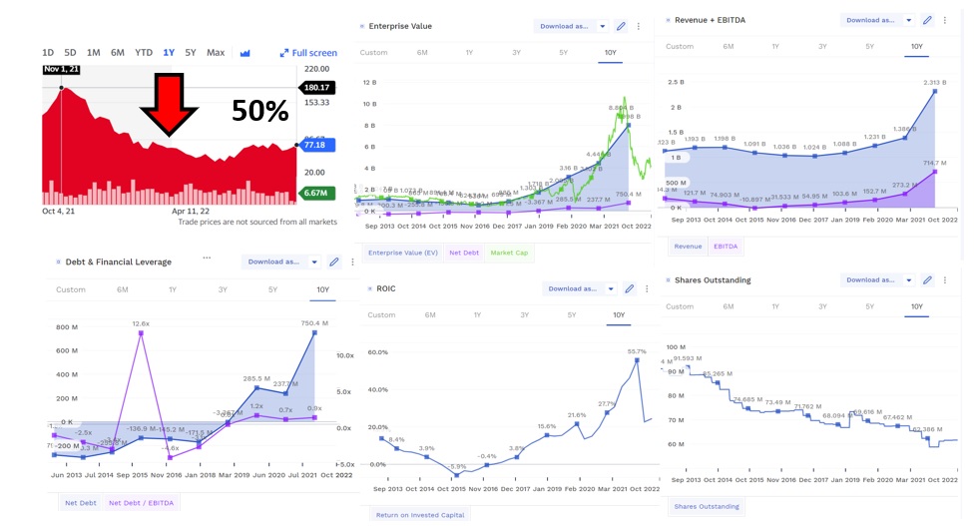Edit the Debt & Financial Leverage chart
Viewport: 980px width, 526px height.
pyautogui.click(x=333, y=262)
